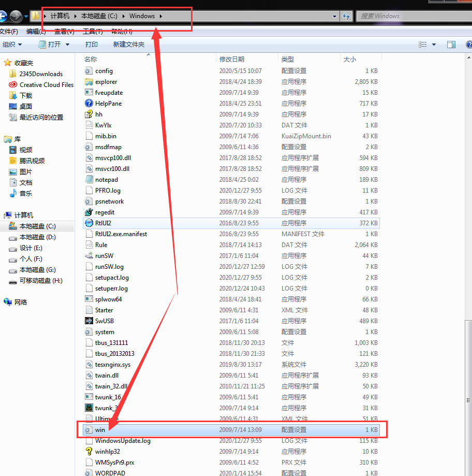This screenshot has width=472, height=476.
Task: Open the 文件(F) menu
Action: pyautogui.click(x=9, y=31)
